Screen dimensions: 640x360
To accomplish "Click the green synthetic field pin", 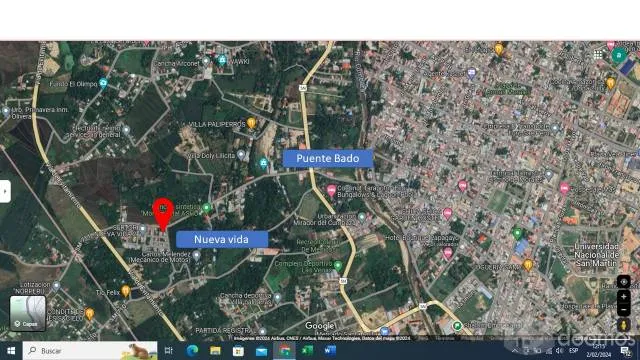I will (207, 208).
